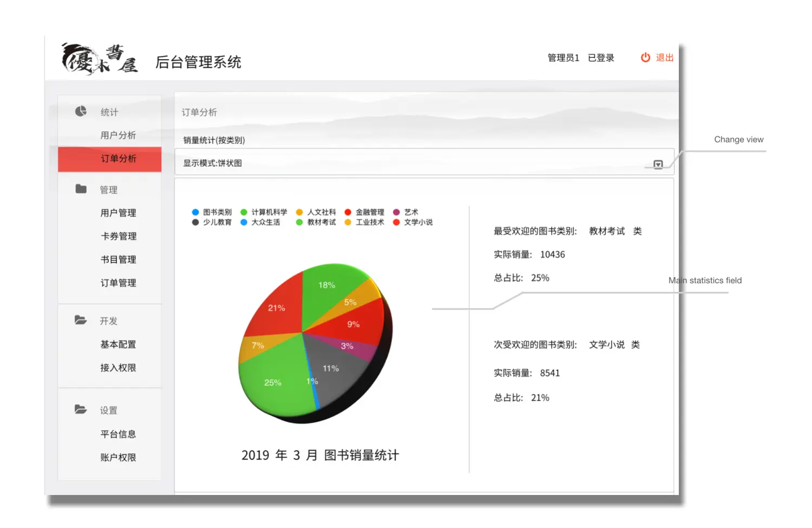Viewport: 812px width, 528px height.
Task: Open 卡券管理 in the sidebar
Action: point(118,236)
